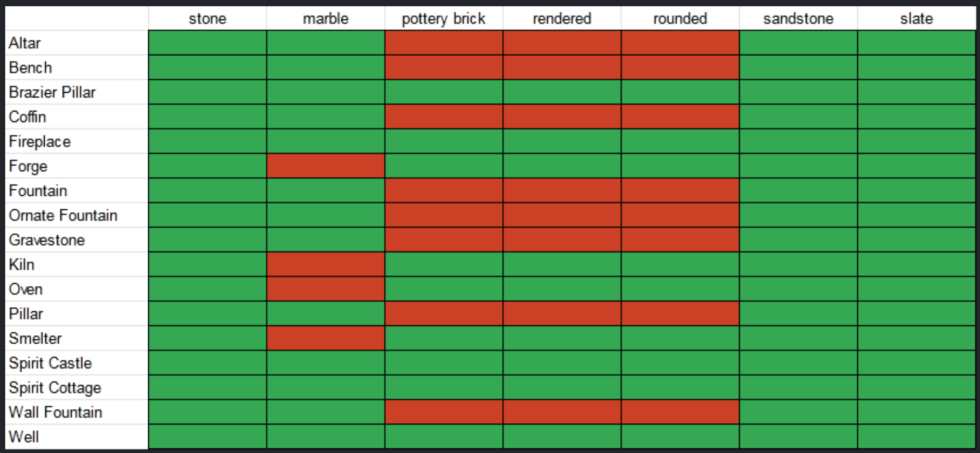
Task: Click the red Pillar rendered cell
Action: point(562,313)
